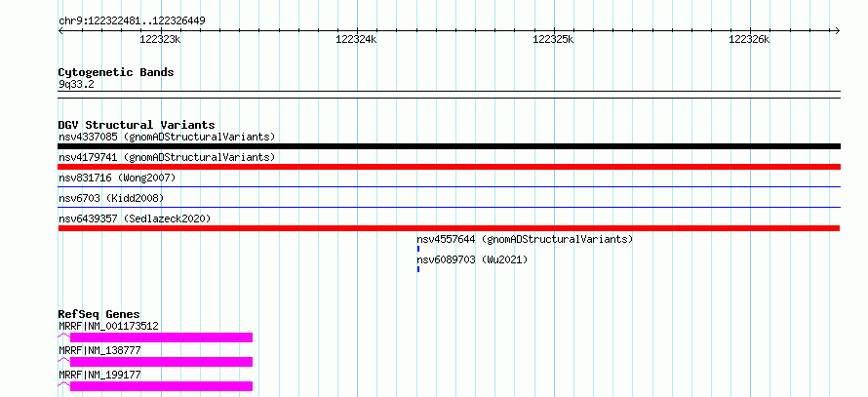The width and height of the screenshot is (868, 397).
Task: Click the nsv6703 (Kidd2008) label
Action: 111,198
